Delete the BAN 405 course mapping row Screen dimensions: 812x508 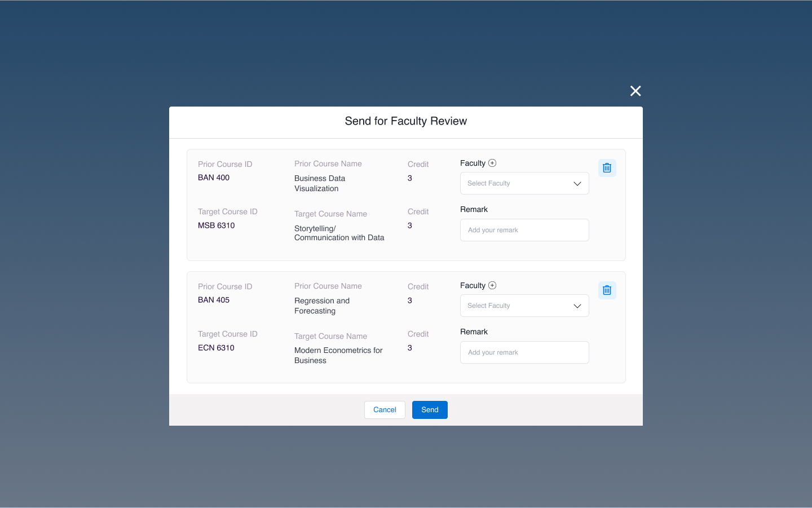[x=607, y=290]
